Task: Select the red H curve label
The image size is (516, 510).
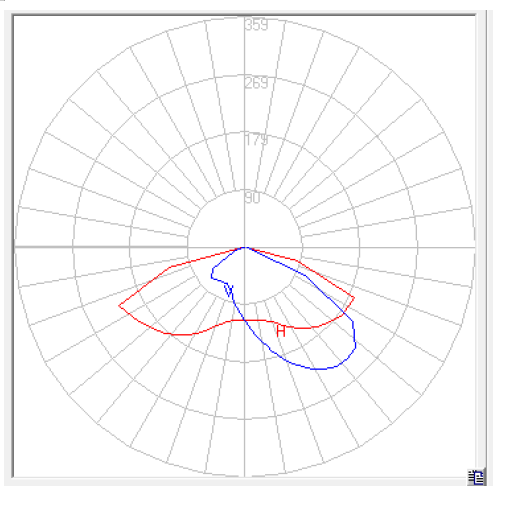Action: coord(281,331)
